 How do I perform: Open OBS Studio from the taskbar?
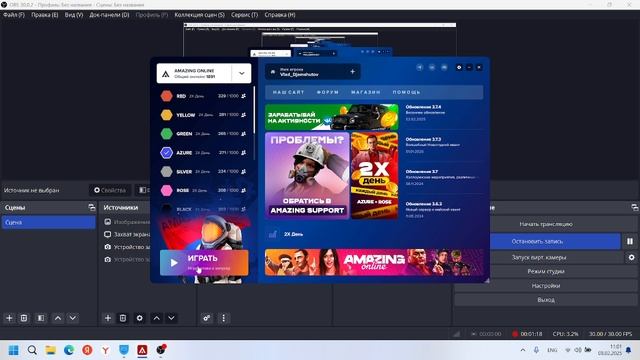click(x=161, y=350)
